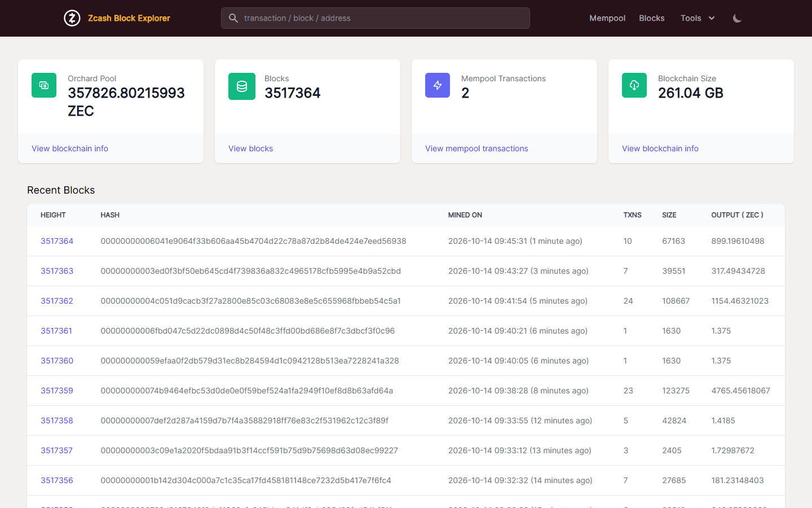The image size is (812, 508).
Task: Select hash ending in 7eed56938
Action: click(x=253, y=241)
